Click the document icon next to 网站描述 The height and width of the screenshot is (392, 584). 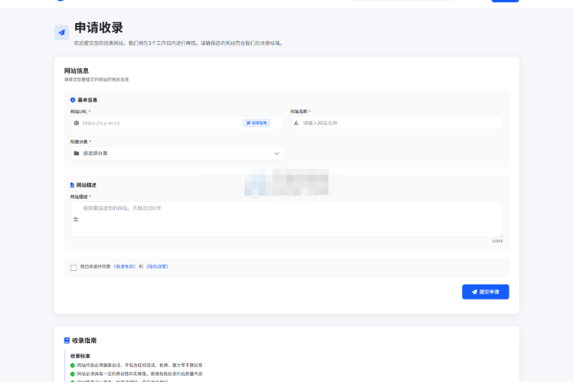[x=73, y=186]
